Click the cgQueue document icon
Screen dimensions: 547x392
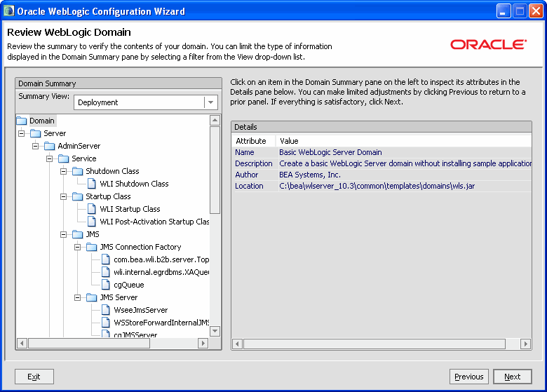point(106,285)
